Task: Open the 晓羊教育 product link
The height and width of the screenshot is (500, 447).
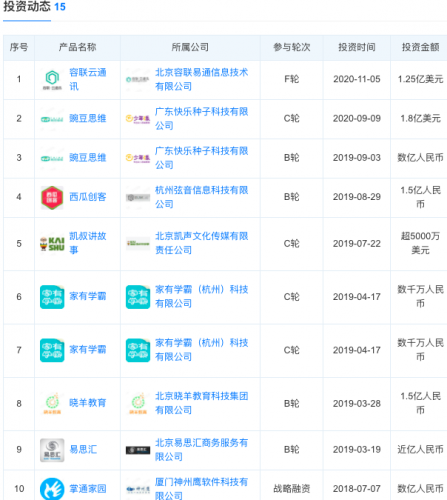Action: 88,403
